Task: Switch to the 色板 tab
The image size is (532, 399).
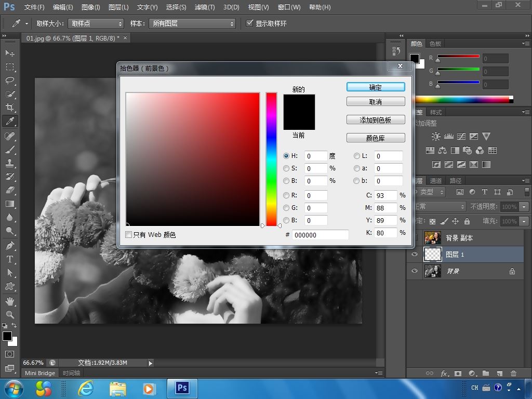Action: click(435, 44)
